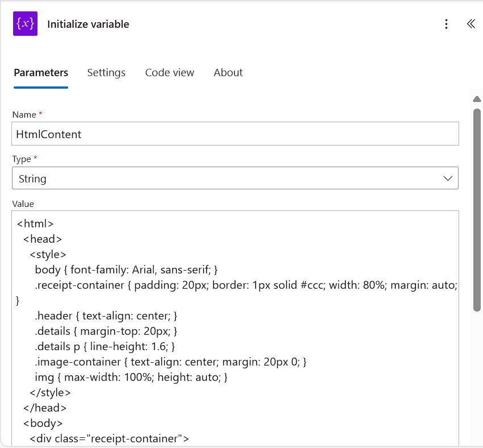Place cursor on the opening html tag line
Image resolution: width=483 pixels, height=448 pixels.
click(x=36, y=224)
